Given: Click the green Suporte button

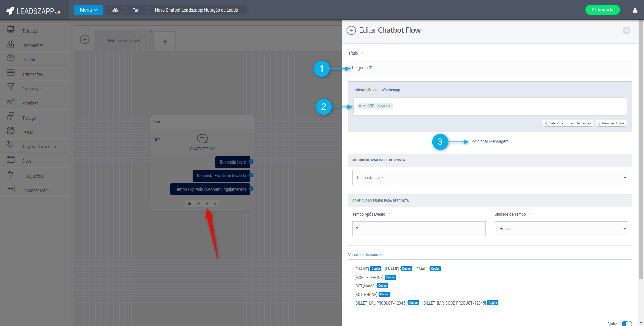Looking at the screenshot, I should point(602,10).
